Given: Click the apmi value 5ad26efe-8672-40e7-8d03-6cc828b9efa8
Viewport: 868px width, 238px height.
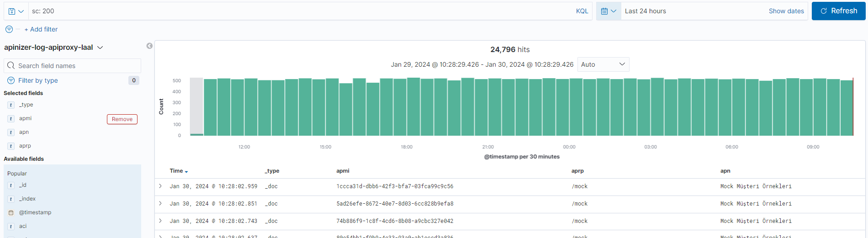Looking at the screenshot, I should tap(395, 204).
